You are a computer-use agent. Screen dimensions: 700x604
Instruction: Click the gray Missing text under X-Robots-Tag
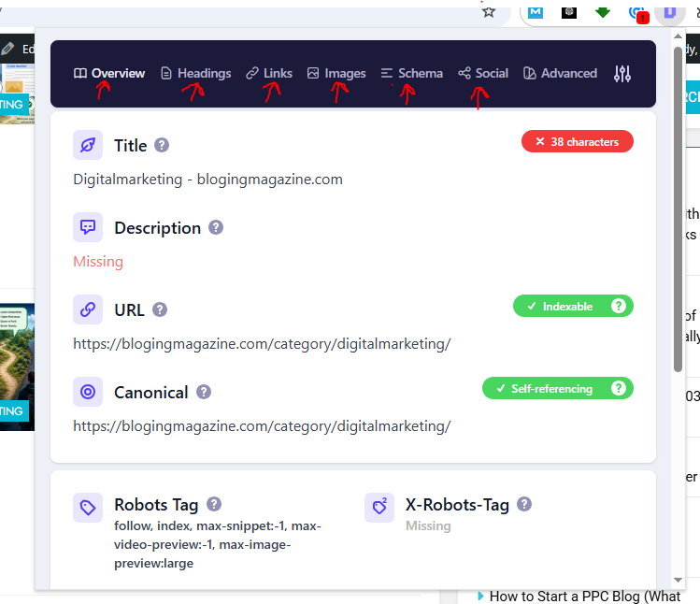[x=428, y=525]
